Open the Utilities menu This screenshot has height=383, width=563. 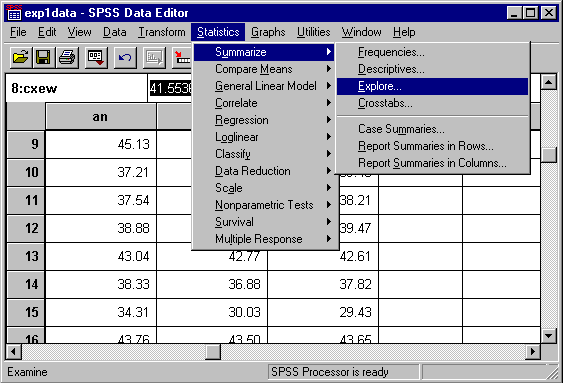pos(313,32)
